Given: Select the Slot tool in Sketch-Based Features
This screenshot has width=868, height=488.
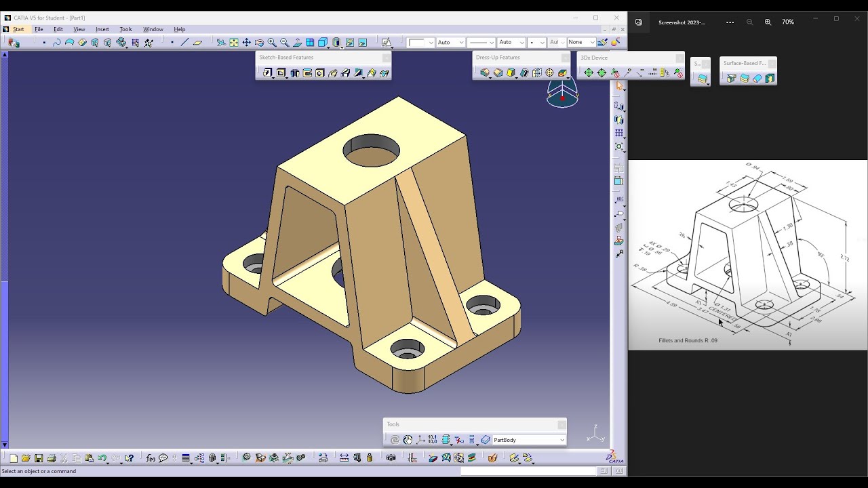Looking at the screenshot, I should 346,73.
